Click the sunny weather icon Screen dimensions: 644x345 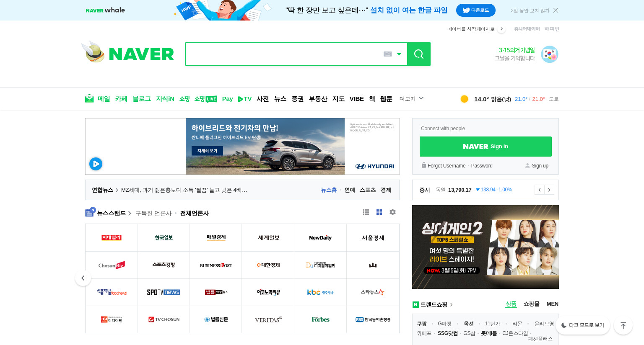464,99
